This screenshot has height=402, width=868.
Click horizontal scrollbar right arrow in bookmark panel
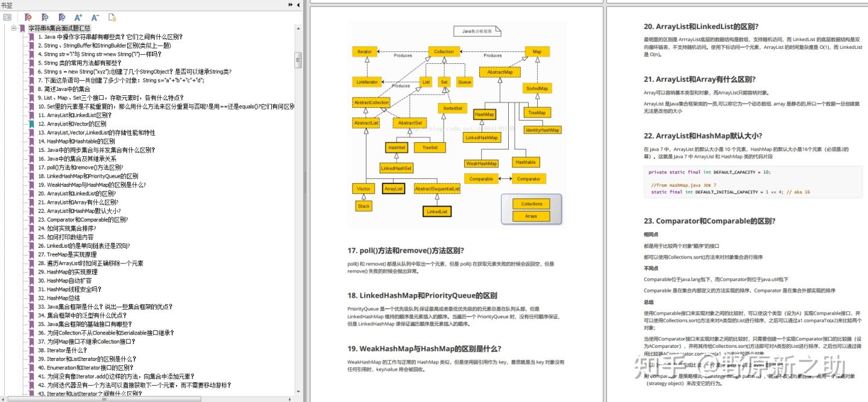291,399
